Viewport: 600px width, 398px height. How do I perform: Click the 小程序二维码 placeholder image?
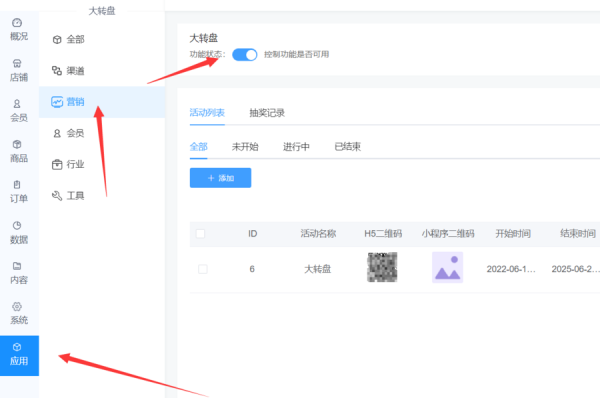[448, 267]
